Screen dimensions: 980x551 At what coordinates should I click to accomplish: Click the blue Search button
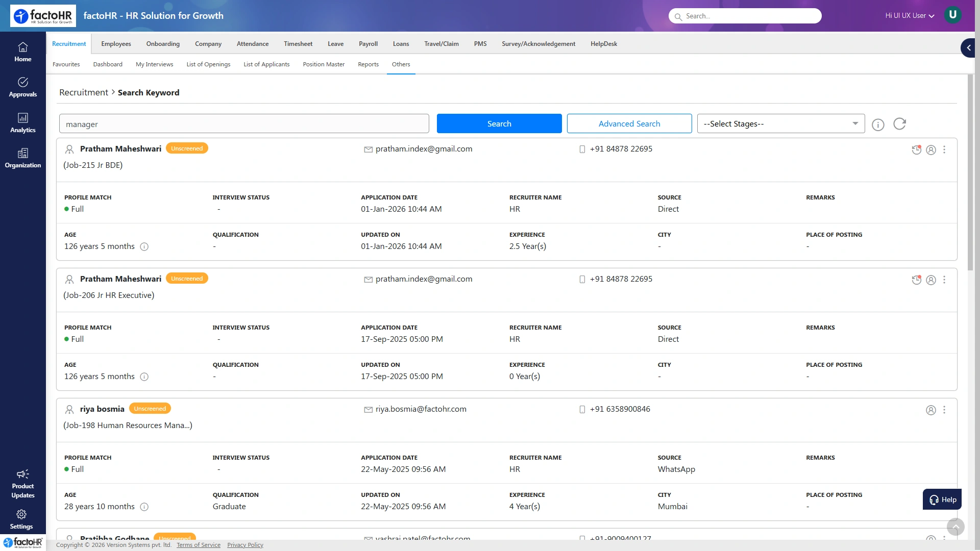coord(499,123)
